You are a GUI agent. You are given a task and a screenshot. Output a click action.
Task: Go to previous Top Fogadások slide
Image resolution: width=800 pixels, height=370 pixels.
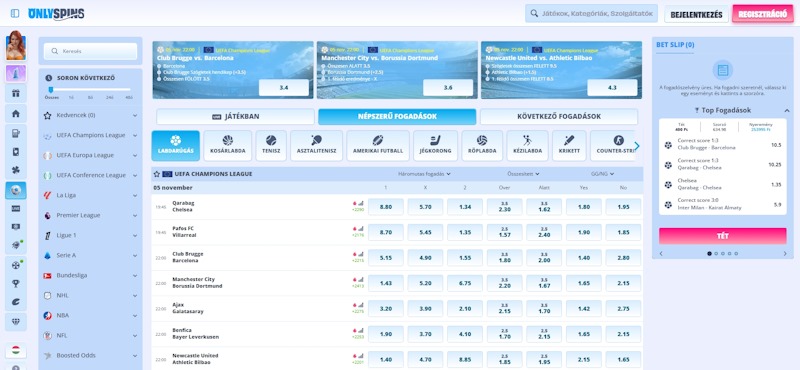click(661, 254)
